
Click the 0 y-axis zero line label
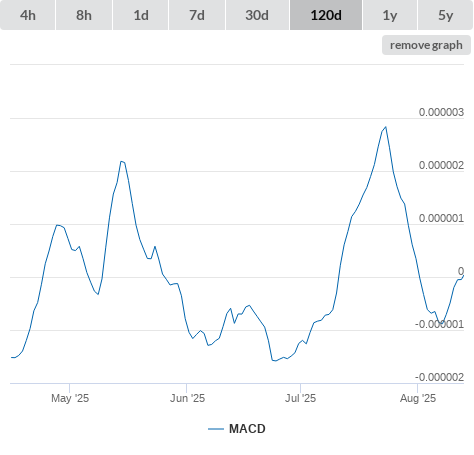pyautogui.click(x=461, y=271)
